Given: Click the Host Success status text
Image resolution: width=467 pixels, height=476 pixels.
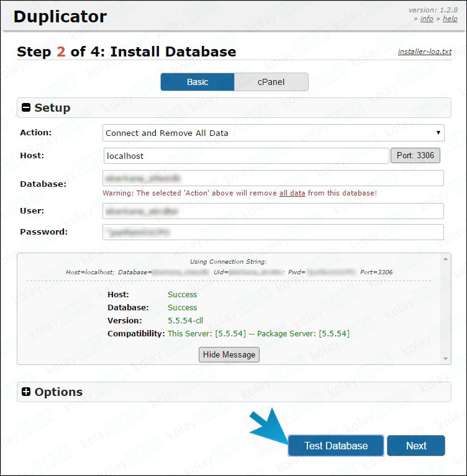Looking at the screenshot, I should (183, 294).
